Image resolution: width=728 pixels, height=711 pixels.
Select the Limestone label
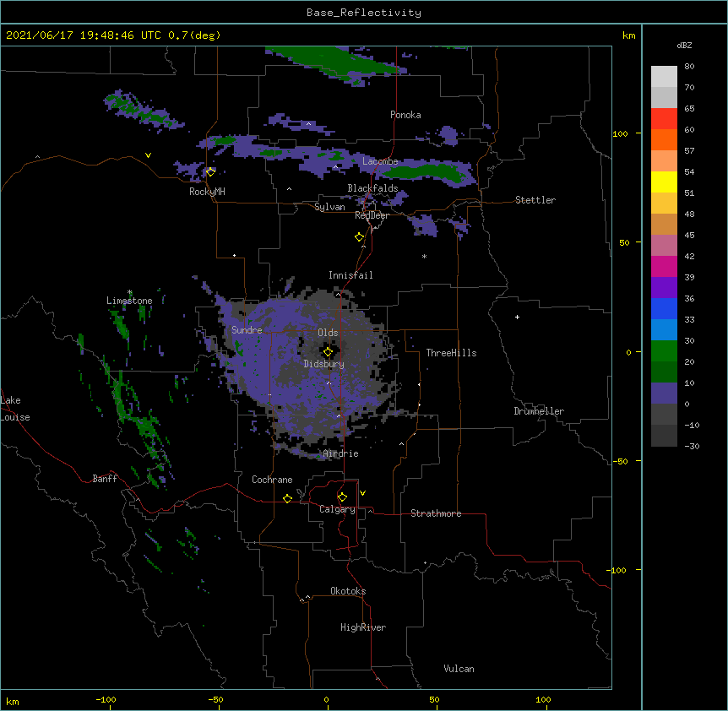(x=129, y=301)
